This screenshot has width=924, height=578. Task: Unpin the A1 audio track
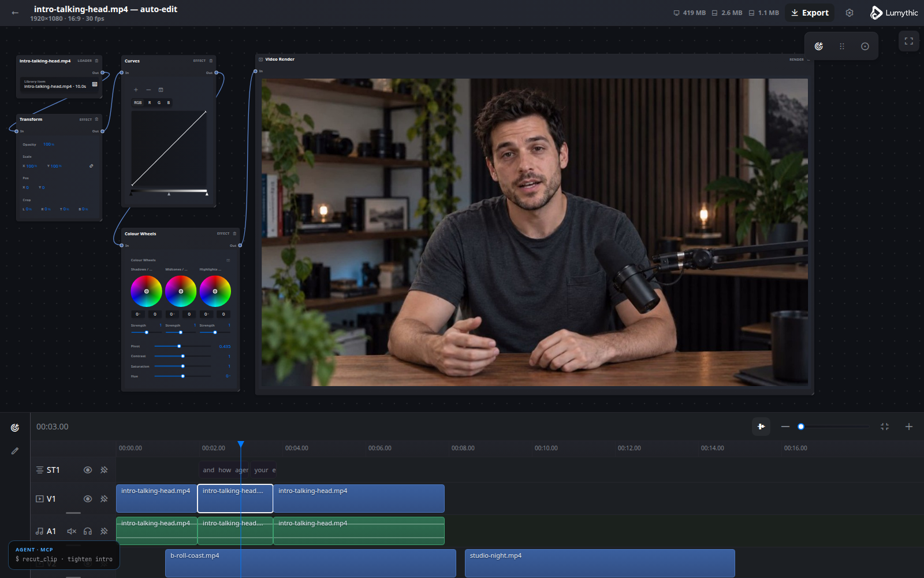click(x=104, y=531)
